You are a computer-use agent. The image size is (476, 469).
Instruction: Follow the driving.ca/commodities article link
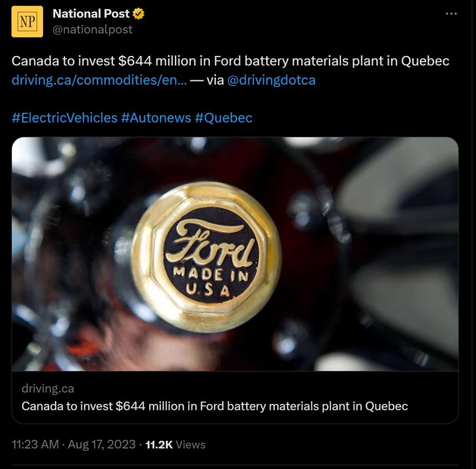[x=99, y=80]
